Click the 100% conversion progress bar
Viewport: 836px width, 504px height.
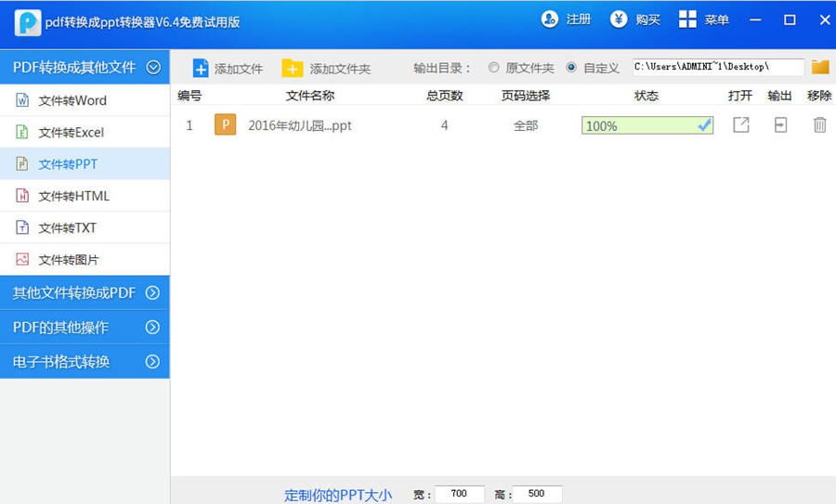tap(647, 125)
